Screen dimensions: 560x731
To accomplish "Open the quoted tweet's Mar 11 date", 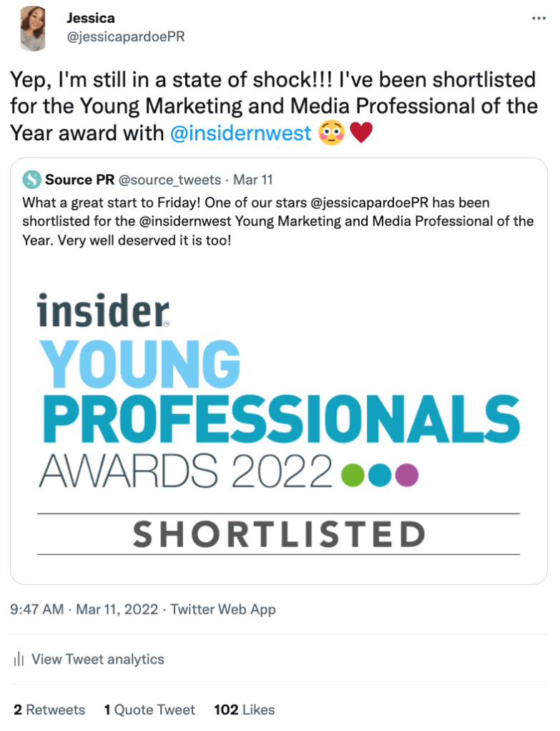I will coord(253,179).
